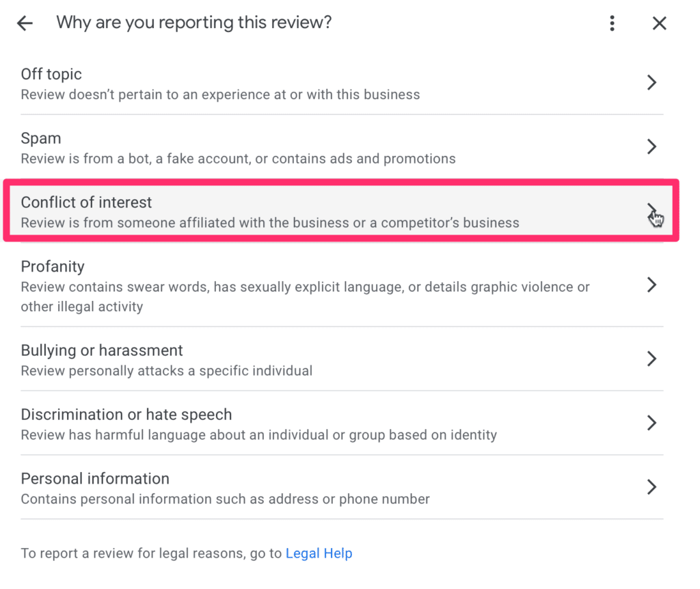
Task: Click heading 'Why are you reporting this review?'
Action: (193, 23)
